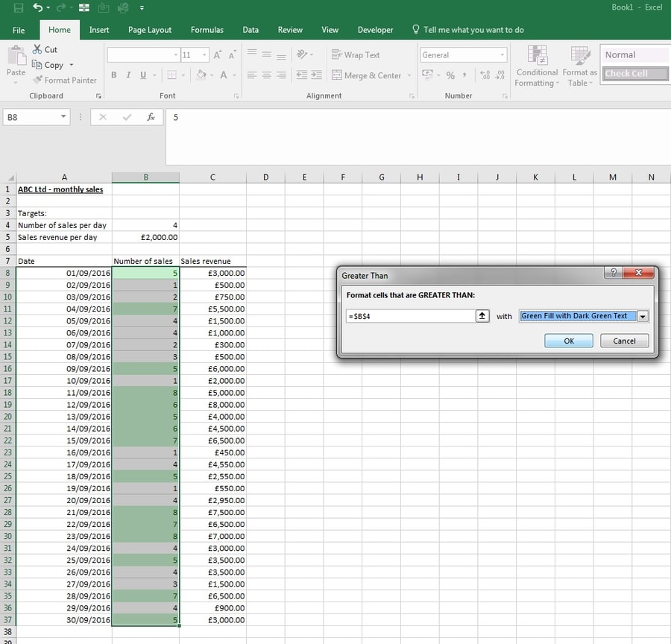The height and width of the screenshot is (644, 671).
Task: Click the Center alignment icon
Action: [x=267, y=75]
